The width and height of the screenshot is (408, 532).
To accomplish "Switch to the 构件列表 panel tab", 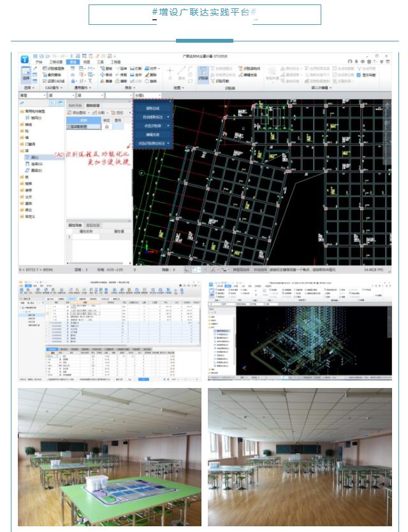I will (x=75, y=106).
